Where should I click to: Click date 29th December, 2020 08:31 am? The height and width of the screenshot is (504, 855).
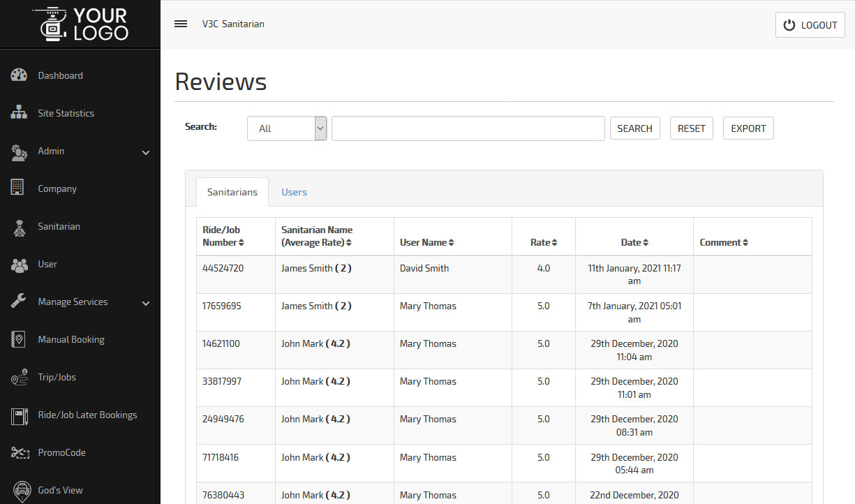click(x=634, y=425)
